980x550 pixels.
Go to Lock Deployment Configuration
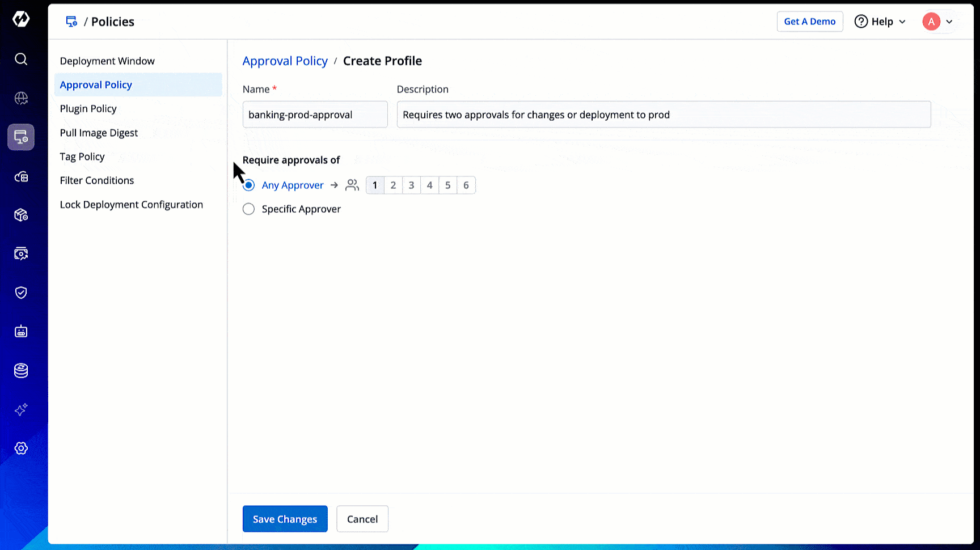coord(132,205)
